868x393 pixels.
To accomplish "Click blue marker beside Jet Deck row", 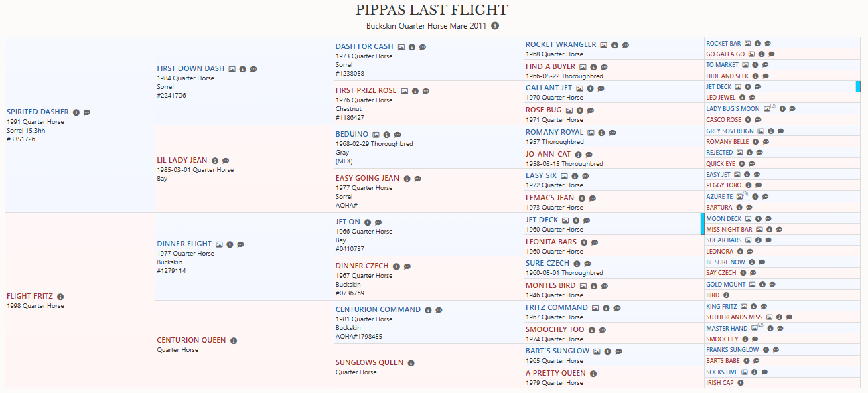I will pos(858,86).
